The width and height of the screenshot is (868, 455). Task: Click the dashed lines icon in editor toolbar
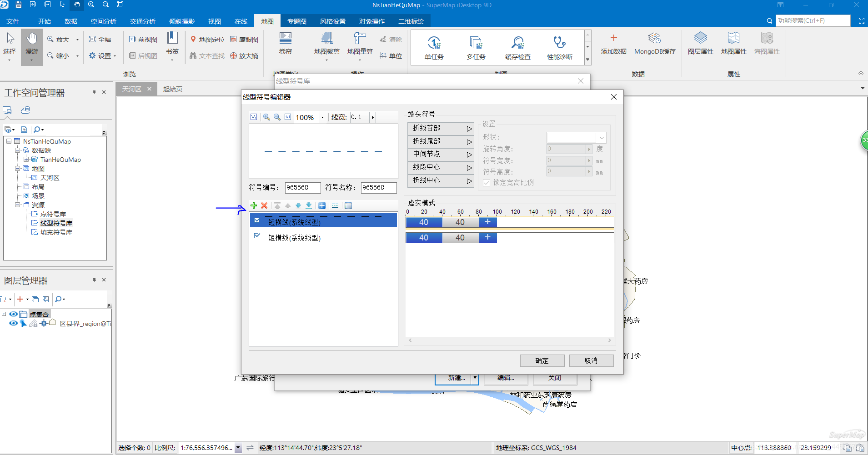335,206
